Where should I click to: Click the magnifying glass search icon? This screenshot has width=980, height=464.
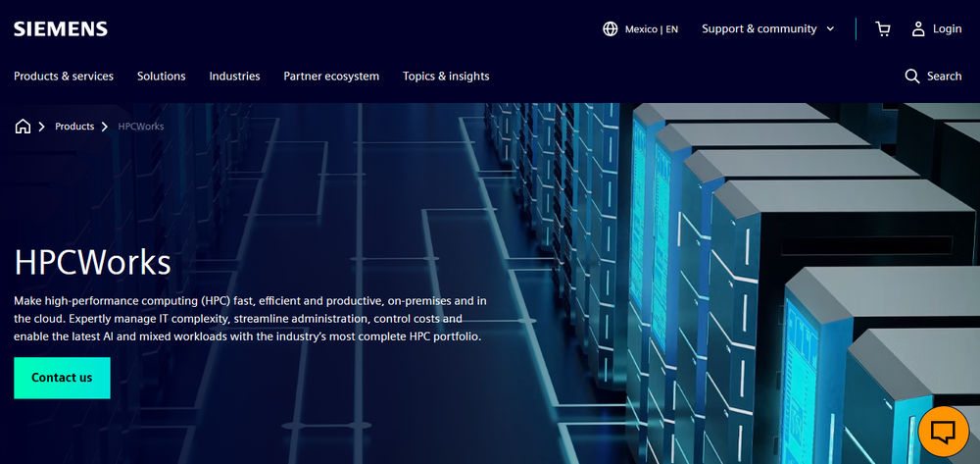point(911,77)
